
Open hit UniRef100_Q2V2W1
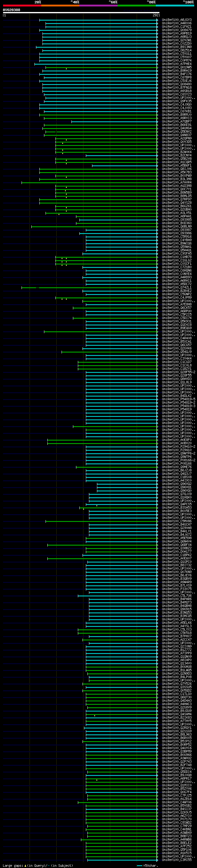point(177,40)
